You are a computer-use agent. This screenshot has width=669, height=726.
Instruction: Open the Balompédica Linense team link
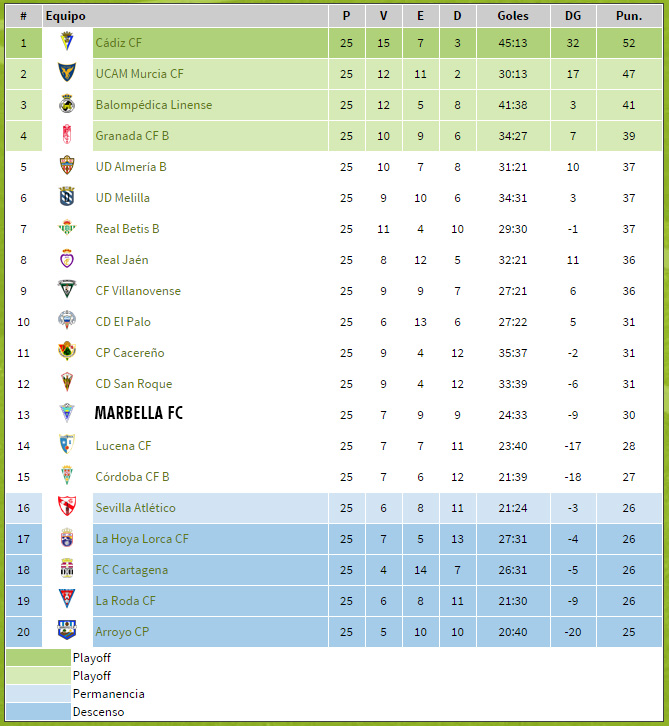click(x=154, y=105)
